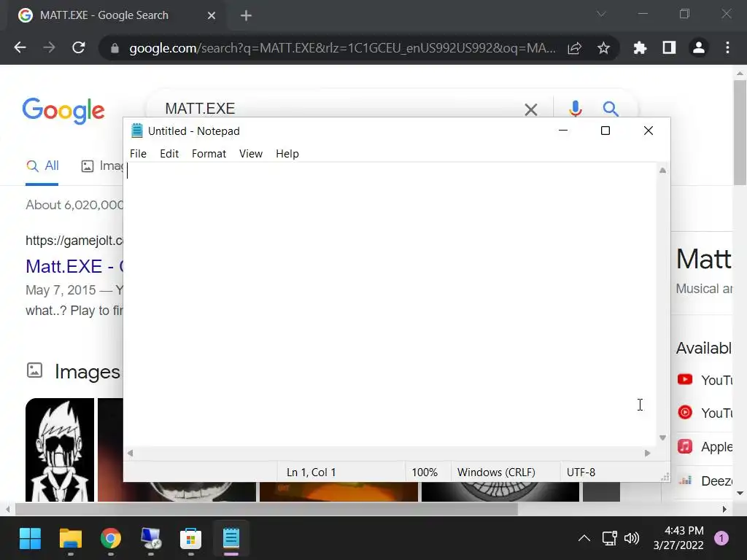747x560 pixels.
Task: Open Microsoft Store from taskbar
Action: (x=190, y=539)
